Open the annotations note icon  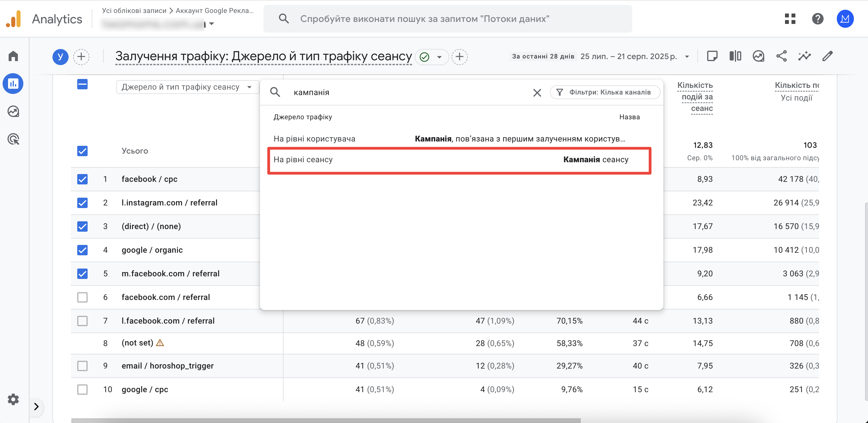click(x=712, y=56)
